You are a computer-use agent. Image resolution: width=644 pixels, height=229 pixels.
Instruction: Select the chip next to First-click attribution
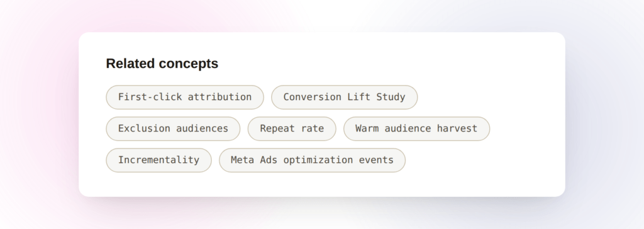click(344, 97)
